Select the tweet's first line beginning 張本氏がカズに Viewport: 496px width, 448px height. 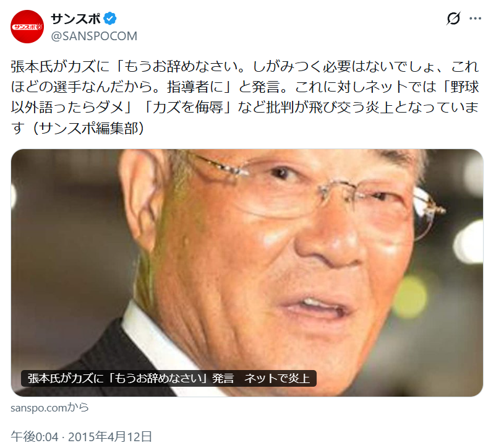pos(245,66)
